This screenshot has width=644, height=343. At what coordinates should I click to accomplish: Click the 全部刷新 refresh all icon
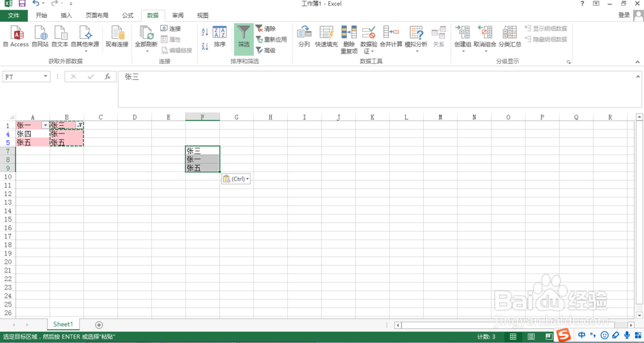pyautogui.click(x=146, y=33)
